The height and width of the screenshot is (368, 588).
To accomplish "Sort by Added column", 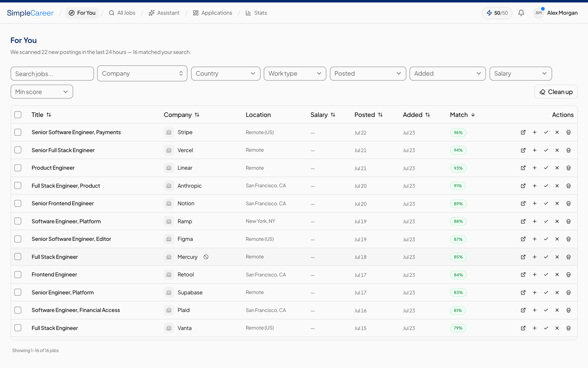I will pyautogui.click(x=416, y=115).
